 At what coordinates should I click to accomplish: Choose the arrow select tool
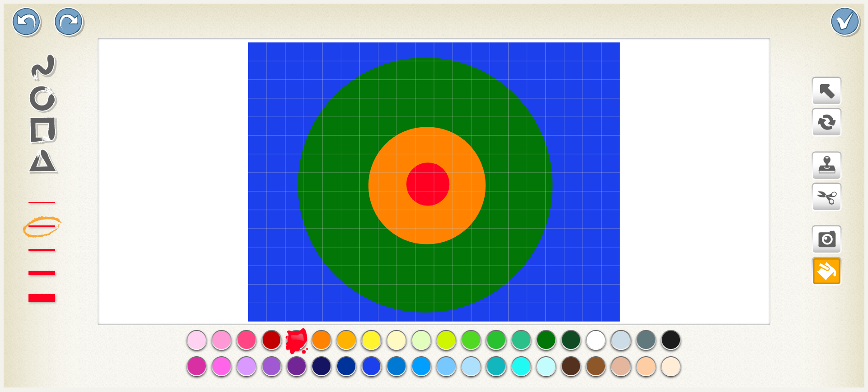[x=826, y=91]
